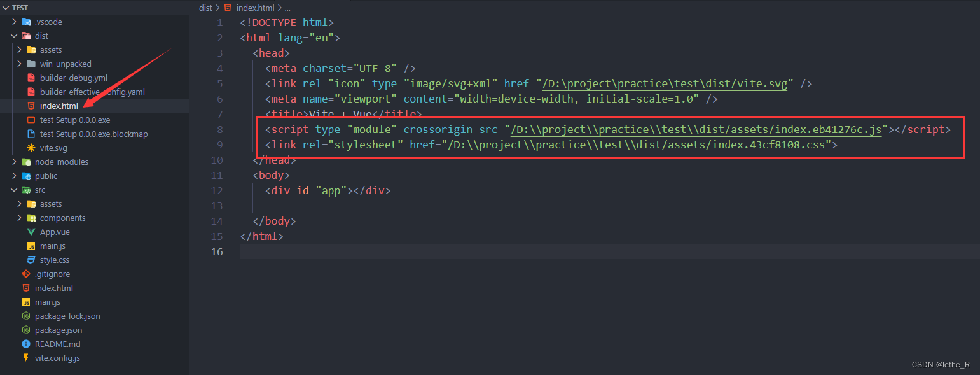Image resolution: width=980 pixels, height=375 pixels.
Task: Click the test Setup 0.0.0.exe icon
Action: (31, 120)
